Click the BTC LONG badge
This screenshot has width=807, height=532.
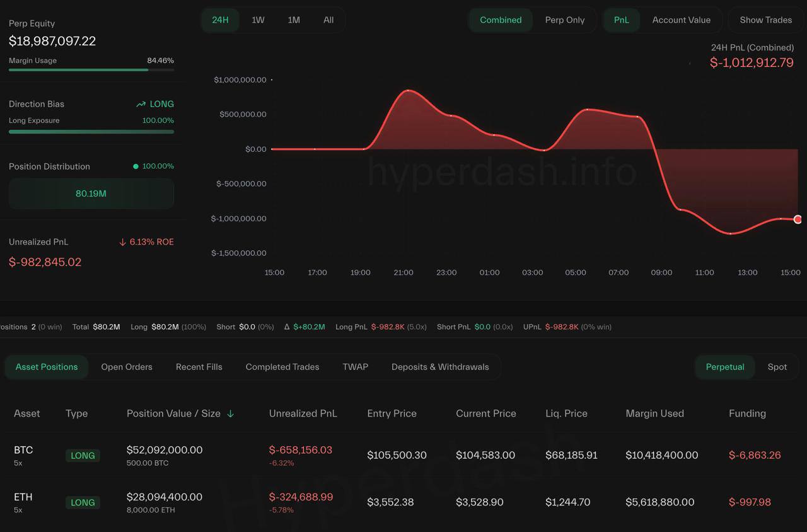tap(83, 455)
